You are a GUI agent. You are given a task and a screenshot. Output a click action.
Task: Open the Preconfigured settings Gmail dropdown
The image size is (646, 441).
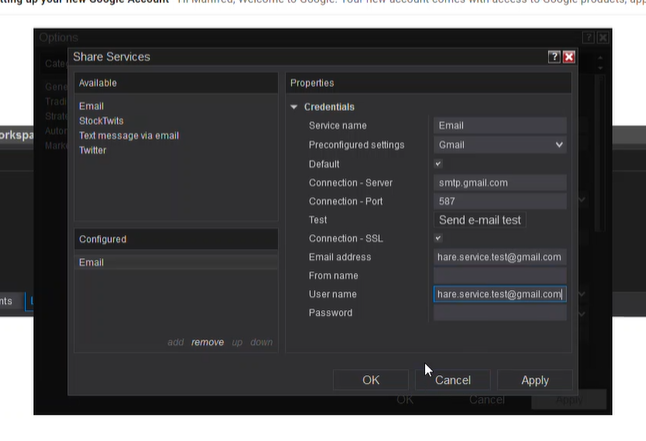tap(500, 145)
